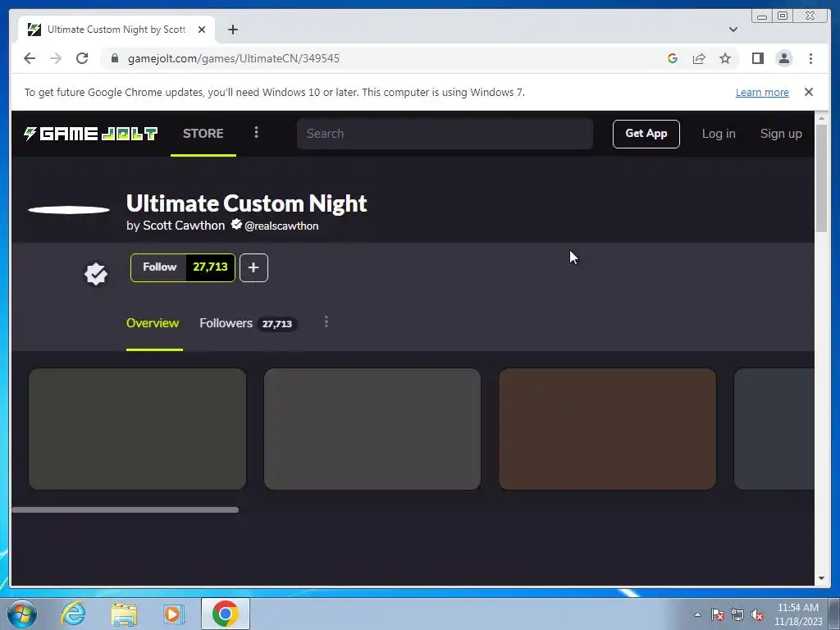
Task: Open the more options menu beside STORE
Action: 256,132
